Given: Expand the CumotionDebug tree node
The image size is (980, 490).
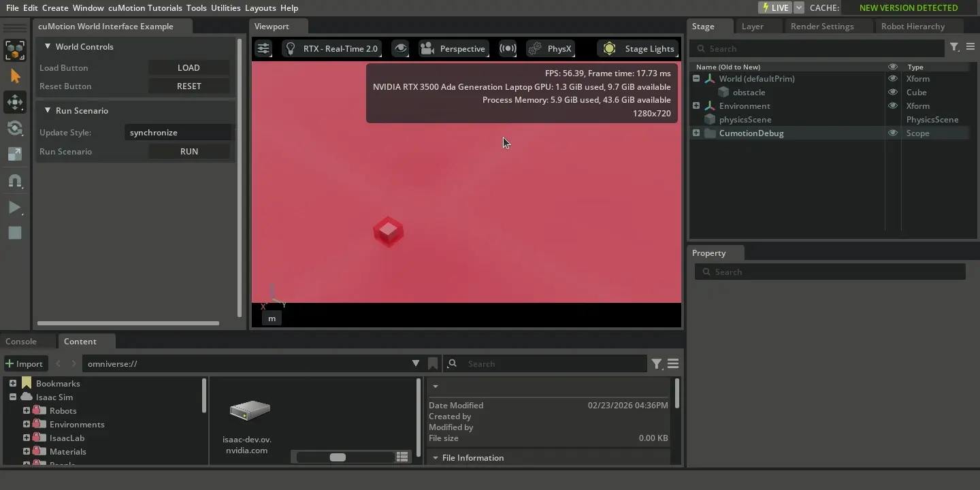Looking at the screenshot, I should (696, 133).
